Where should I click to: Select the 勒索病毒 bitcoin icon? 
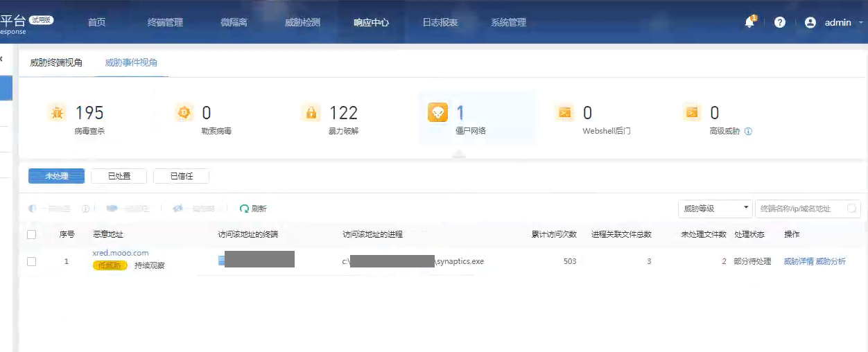pyautogui.click(x=184, y=112)
